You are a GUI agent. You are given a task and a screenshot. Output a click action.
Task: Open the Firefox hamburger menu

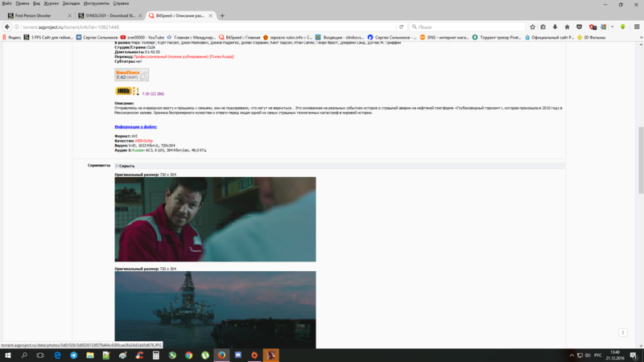637,27
